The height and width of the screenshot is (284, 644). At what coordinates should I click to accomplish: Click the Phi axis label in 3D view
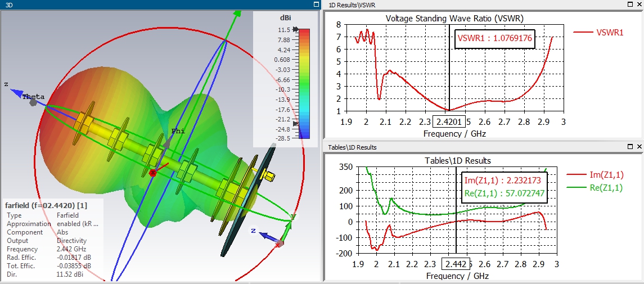[178, 132]
